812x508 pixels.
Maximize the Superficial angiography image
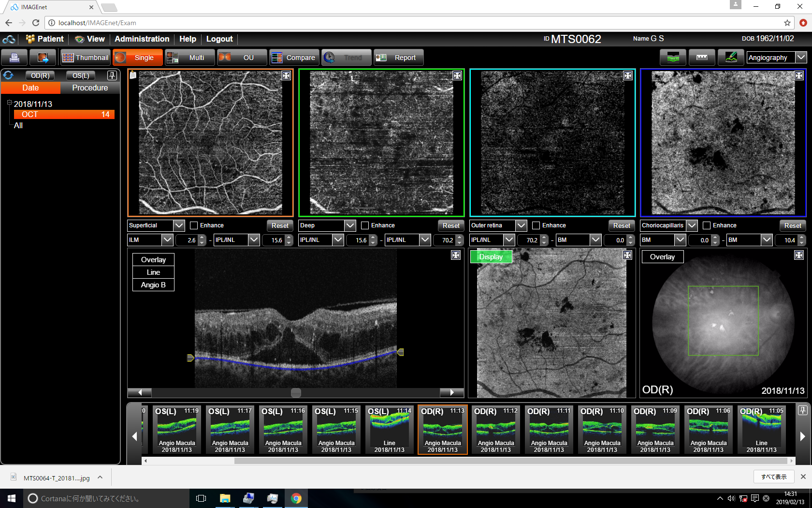point(286,75)
